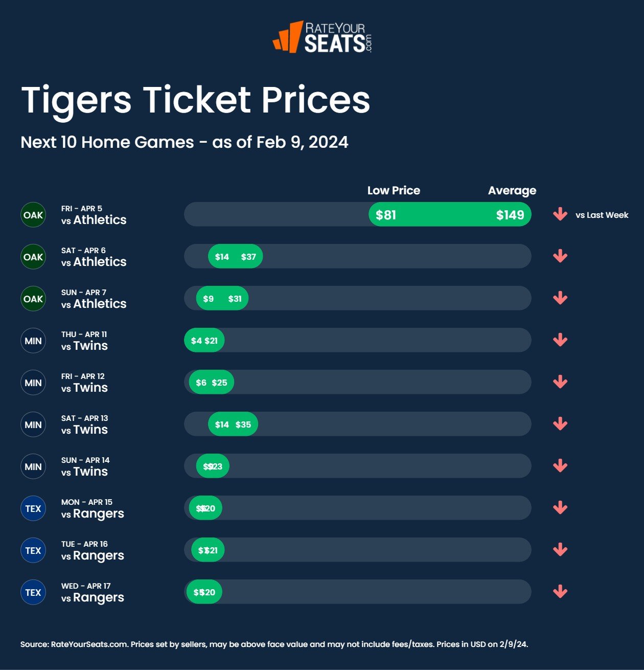Viewport: 644px width, 670px height.
Task: Select the $81 to $149 price bar
Action: 450,214
